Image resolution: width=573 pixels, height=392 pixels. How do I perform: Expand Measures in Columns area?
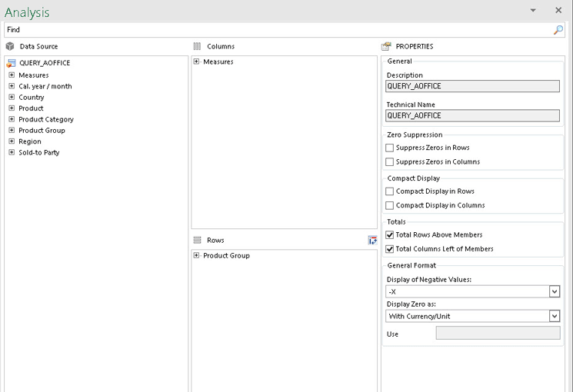[196, 61]
